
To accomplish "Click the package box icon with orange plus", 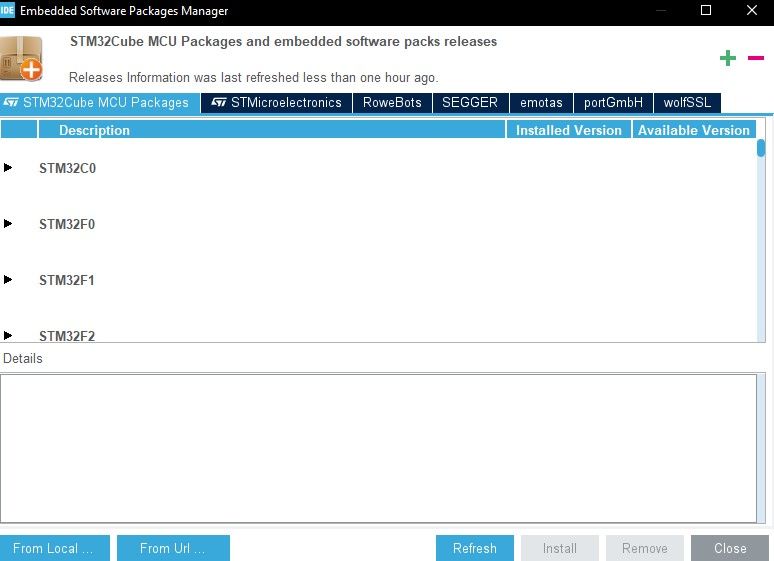I will click(22, 58).
